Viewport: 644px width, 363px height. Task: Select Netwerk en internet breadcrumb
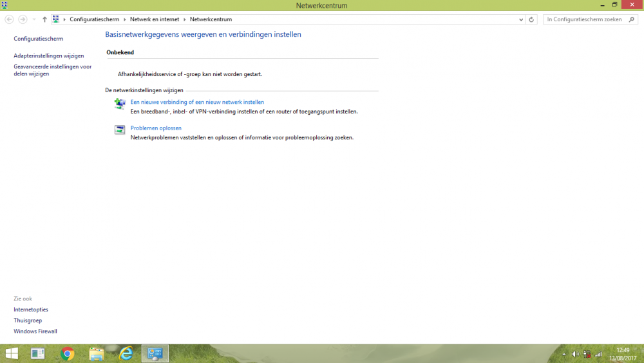coord(155,19)
